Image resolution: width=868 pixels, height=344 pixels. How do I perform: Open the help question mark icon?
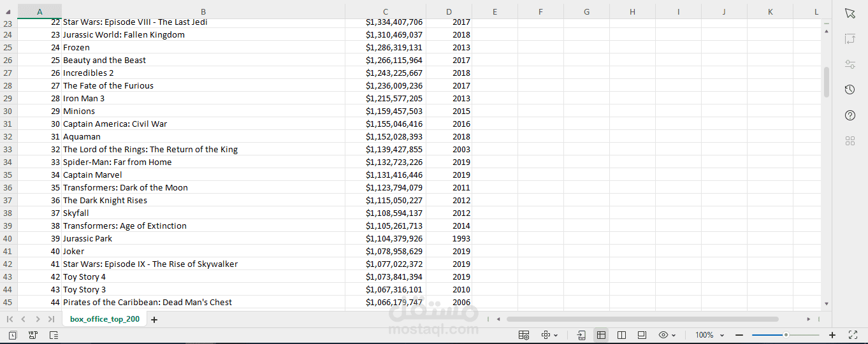[x=850, y=115]
